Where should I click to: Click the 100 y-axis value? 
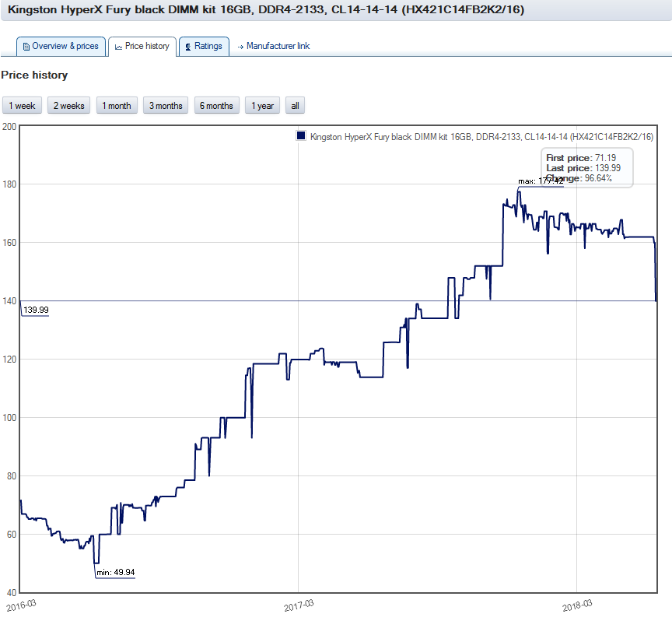click(9, 418)
